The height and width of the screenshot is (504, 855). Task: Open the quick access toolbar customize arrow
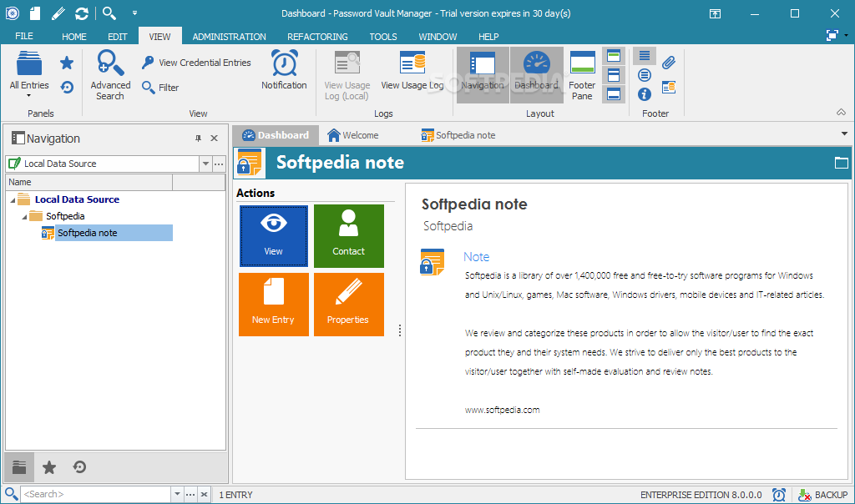tap(134, 13)
